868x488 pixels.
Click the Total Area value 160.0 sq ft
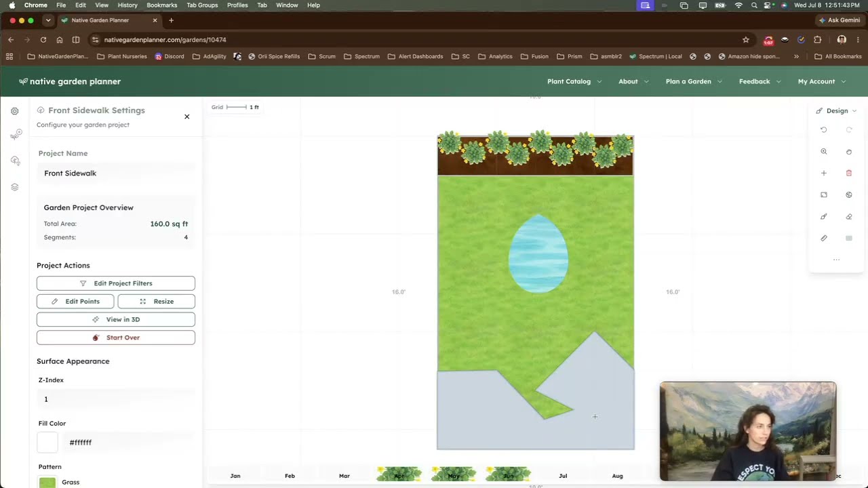point(169,224)
